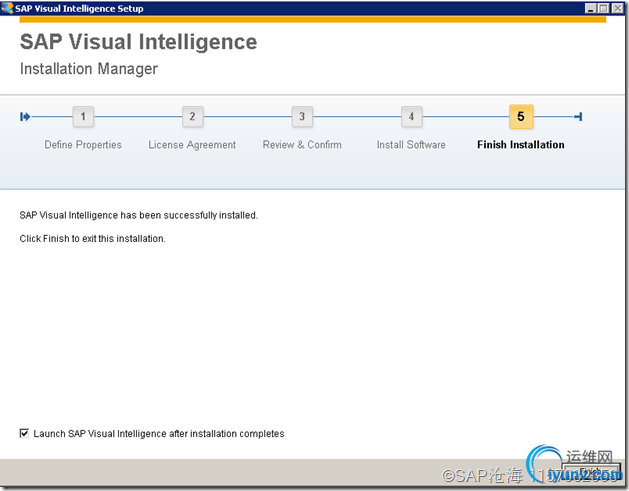629x491 pixels.
Task: Click the wizard end marker icon
Action: pos(578,117)
